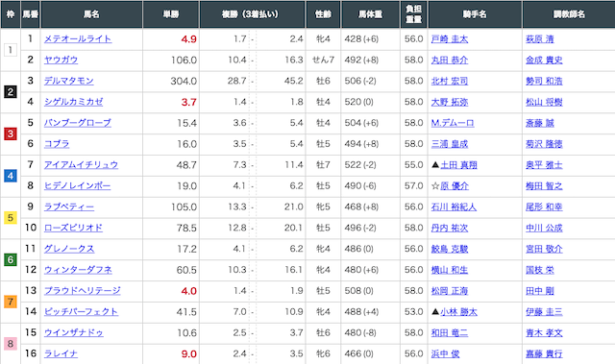
Task: Select body weight 522 (-2)
Action: pyautogui.click(x=360, y=165)
